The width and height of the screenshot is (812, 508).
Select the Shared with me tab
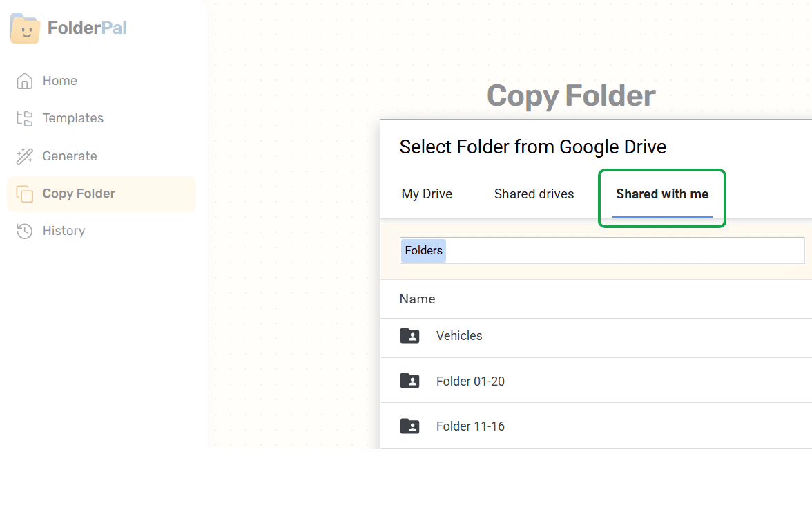(662, 194)
